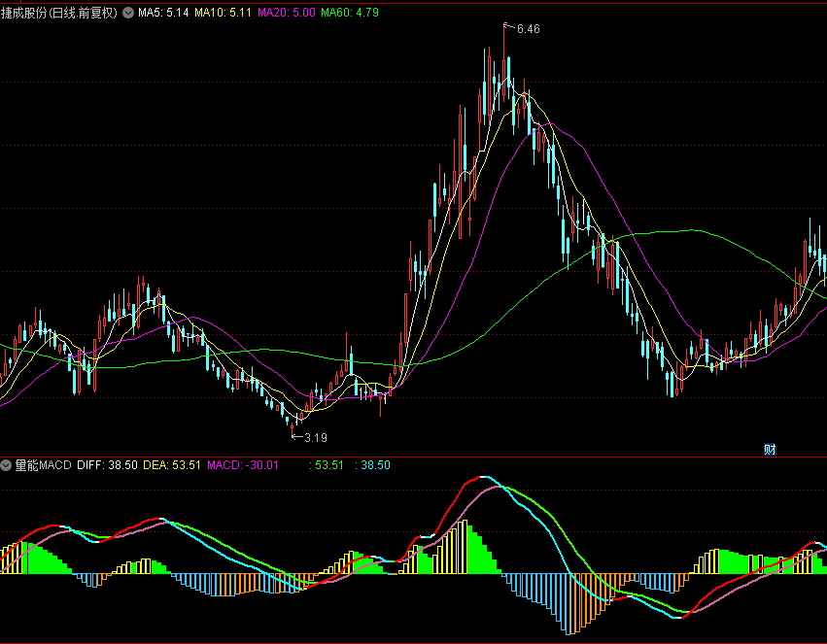The height and width of the screenshot is (644, 827).
Task: Open the main chart indicator dropdown arrow
Action: pyautogui.click(x=127, y=14)
